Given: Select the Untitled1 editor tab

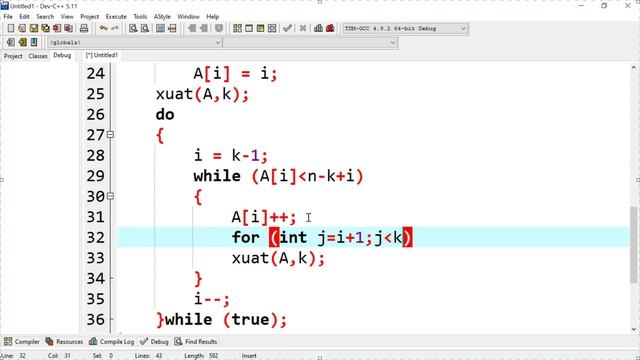Looking at the screenshot, I should [102, 55].
